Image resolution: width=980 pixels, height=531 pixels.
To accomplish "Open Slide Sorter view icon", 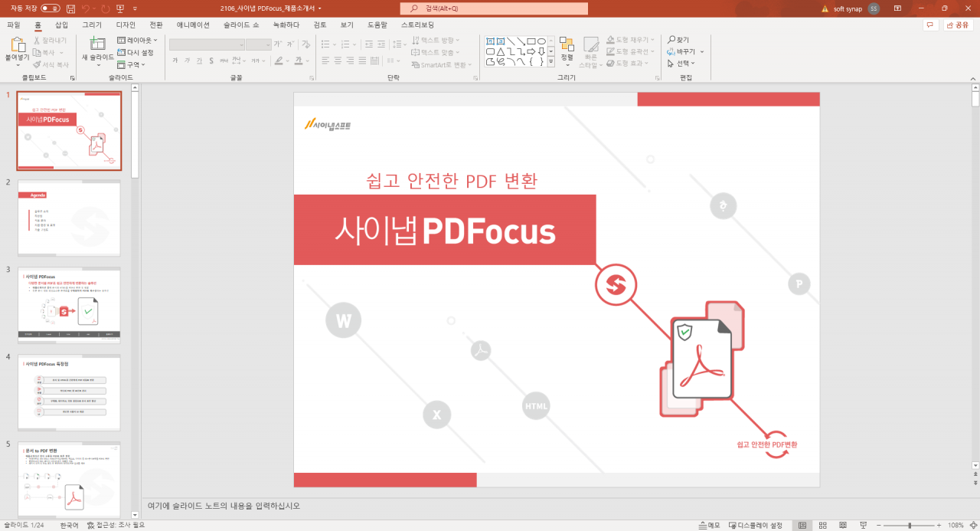I will 822,525.
